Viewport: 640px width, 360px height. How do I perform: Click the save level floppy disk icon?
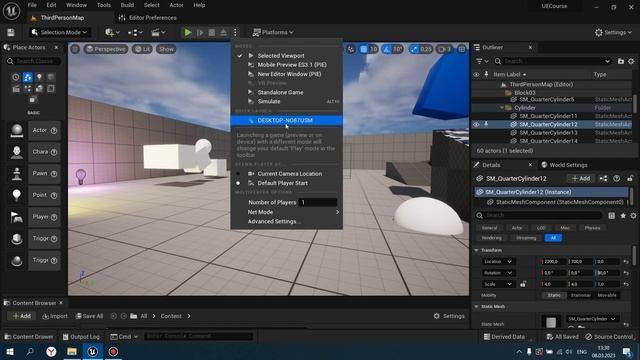tap(11, 32)
